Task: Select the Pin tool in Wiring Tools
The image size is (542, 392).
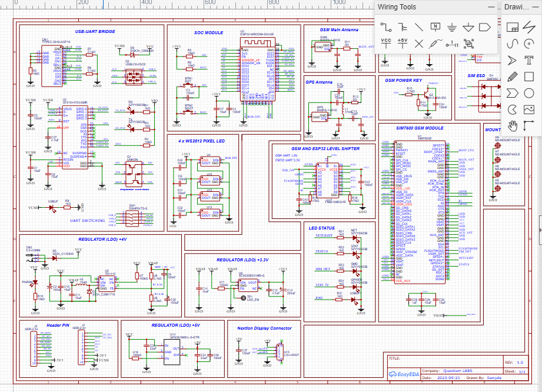Action: point(452,44)
